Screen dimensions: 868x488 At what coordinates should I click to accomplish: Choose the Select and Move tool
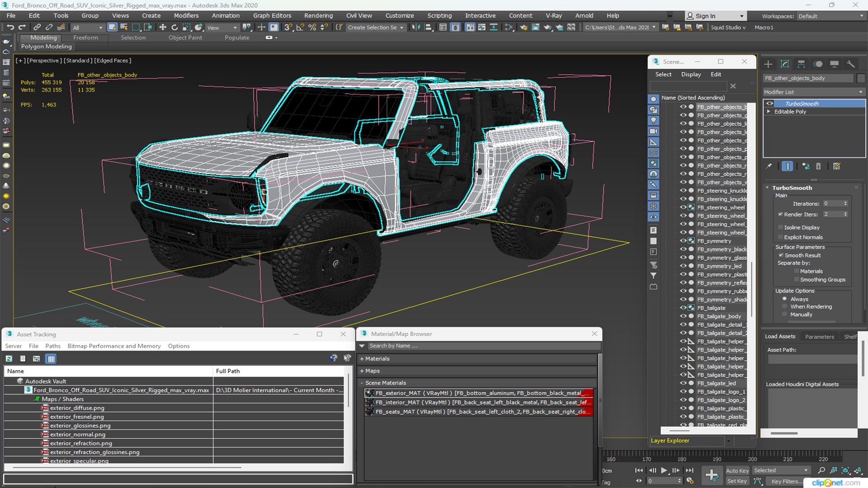pyautogui.click(x=163, y=28)
